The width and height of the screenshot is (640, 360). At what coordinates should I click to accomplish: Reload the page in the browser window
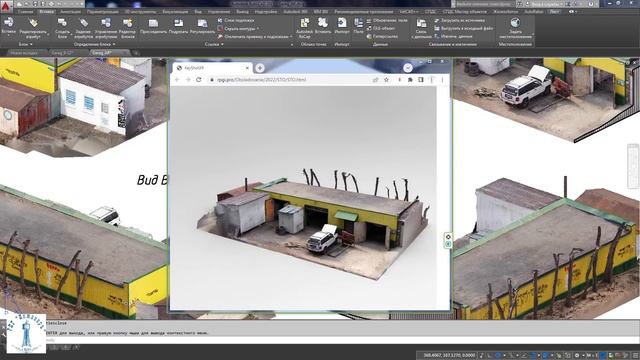pos(199,80)
